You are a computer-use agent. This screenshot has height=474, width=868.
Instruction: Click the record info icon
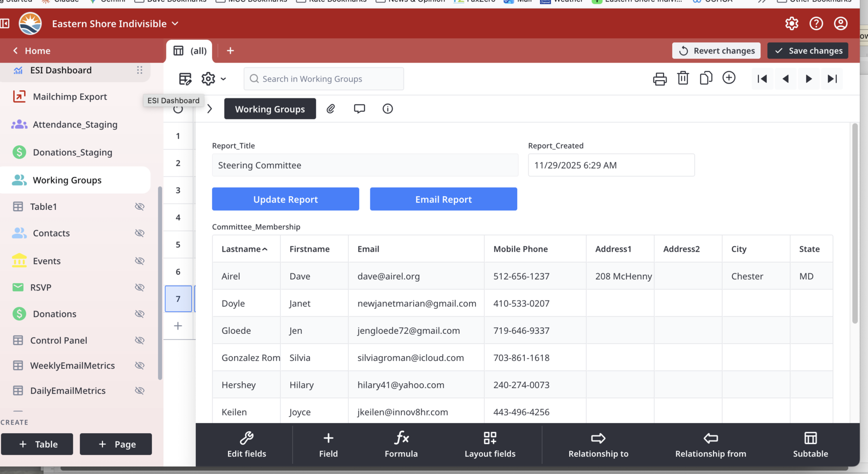pos(388,109)
